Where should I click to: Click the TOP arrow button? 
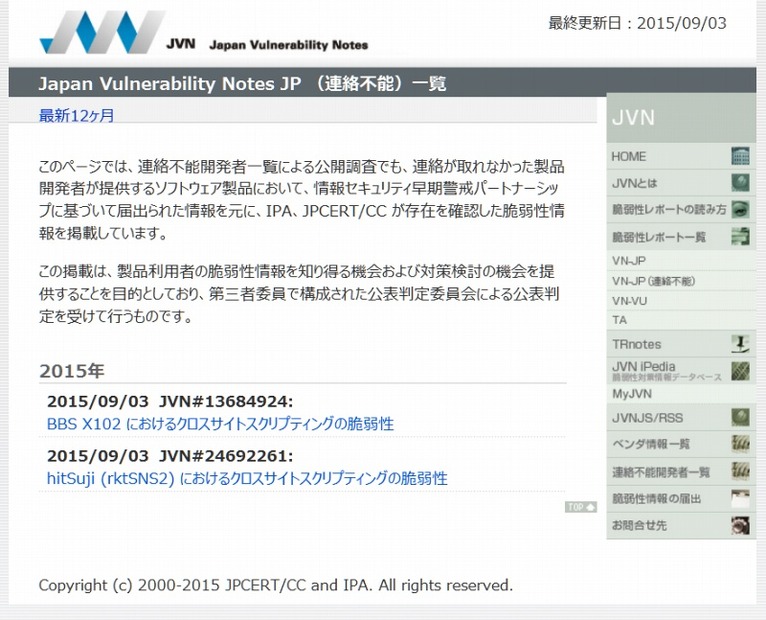[x=581, y=507]
